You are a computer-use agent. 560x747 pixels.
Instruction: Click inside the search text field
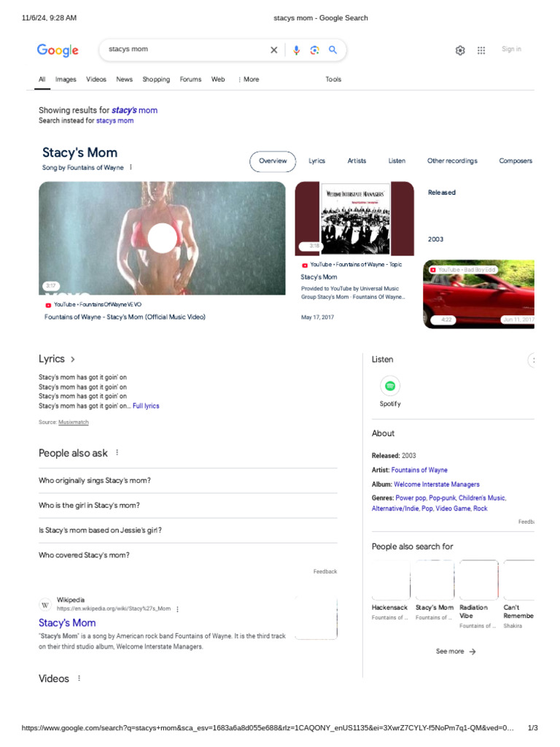click(186, 49)
